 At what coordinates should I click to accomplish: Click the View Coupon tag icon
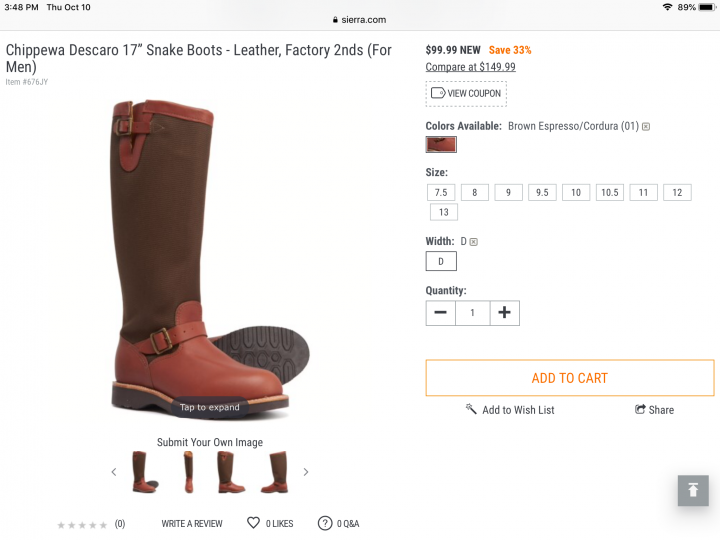[x=437, y=93]
